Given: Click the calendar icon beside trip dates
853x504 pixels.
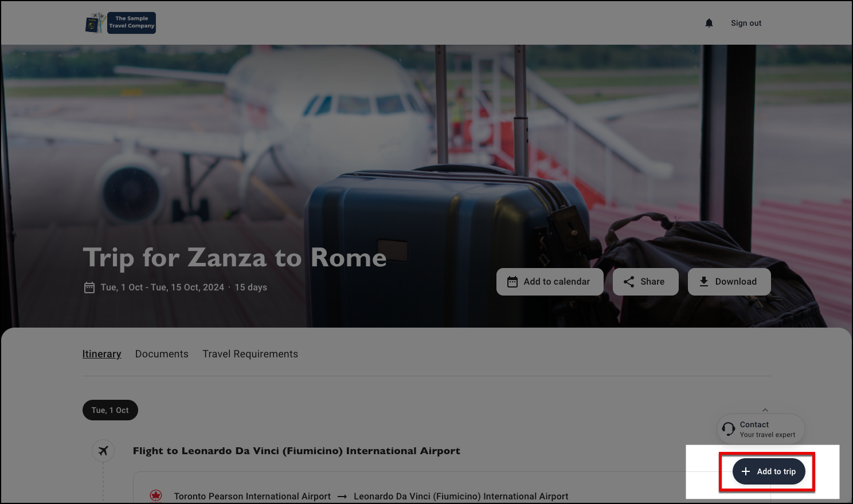Looking at the screenshot, I should click(89, 288).
